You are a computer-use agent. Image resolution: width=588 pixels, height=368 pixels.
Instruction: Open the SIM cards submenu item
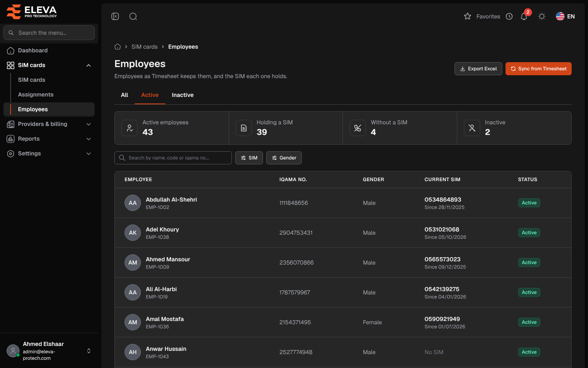[x=31, y=80]
